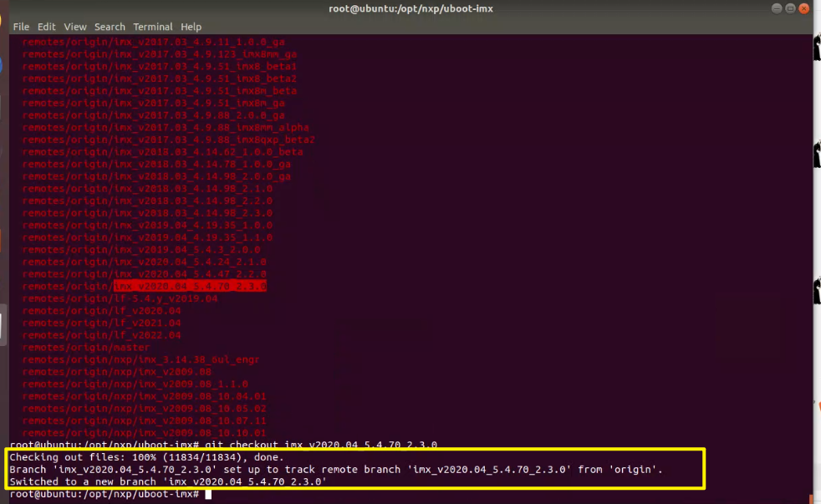This screenshot has height=504, width=821.
Task: Click the imx_v2020.04_5.4.47_2.2.0 branch line
Action: click(x=144, y=273)
